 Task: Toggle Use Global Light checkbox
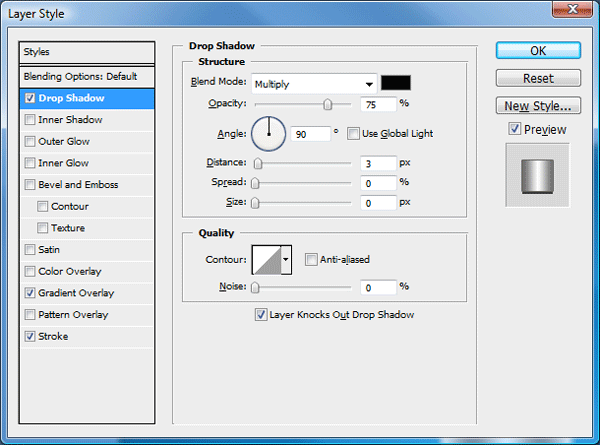[353, 134]
